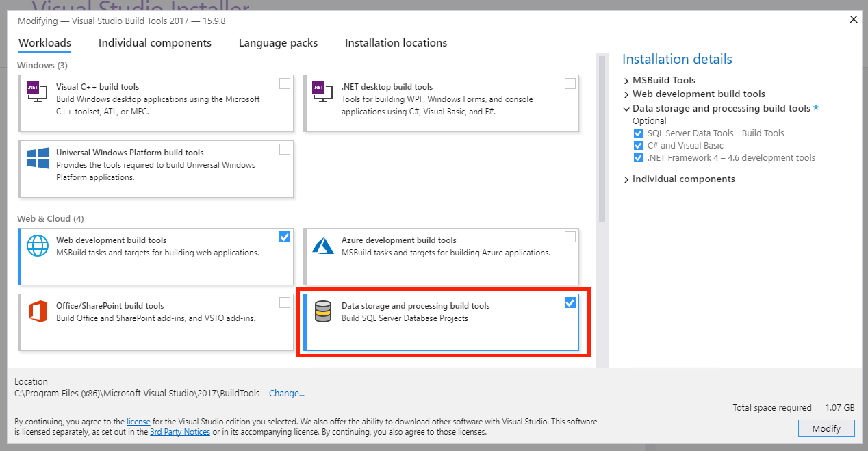Uncheck Data storage and processing workload checkbox

[x=570, y=302]
